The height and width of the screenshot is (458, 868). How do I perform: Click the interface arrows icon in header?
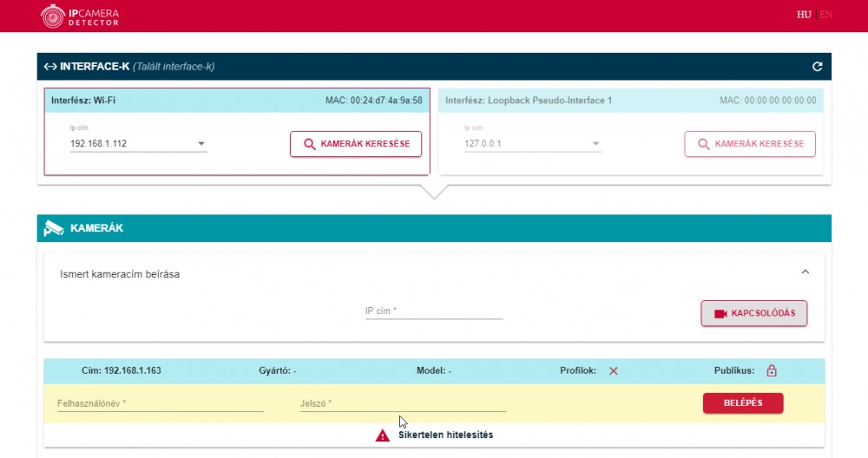[x=50, y=67]
